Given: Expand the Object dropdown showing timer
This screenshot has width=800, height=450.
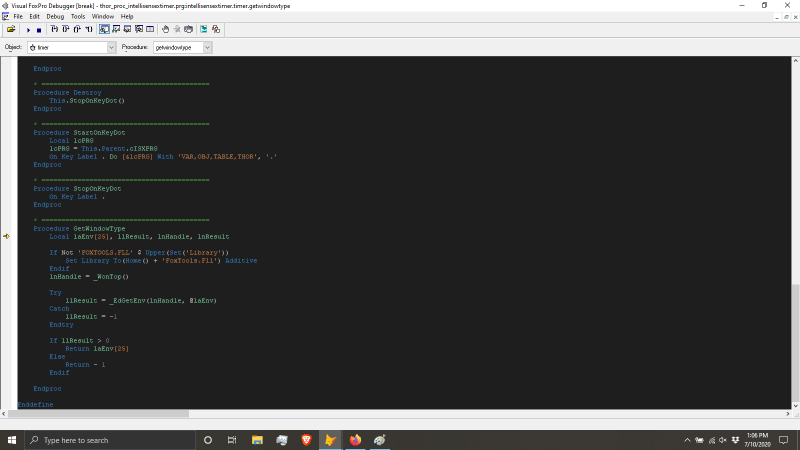Looking at the screenshot, I should (x=111, y=47).
